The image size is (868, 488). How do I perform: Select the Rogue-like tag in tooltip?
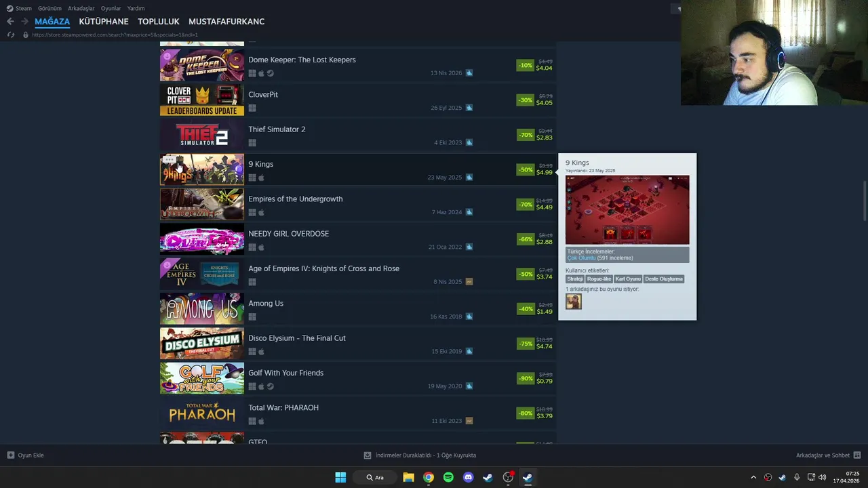point(599,279)
